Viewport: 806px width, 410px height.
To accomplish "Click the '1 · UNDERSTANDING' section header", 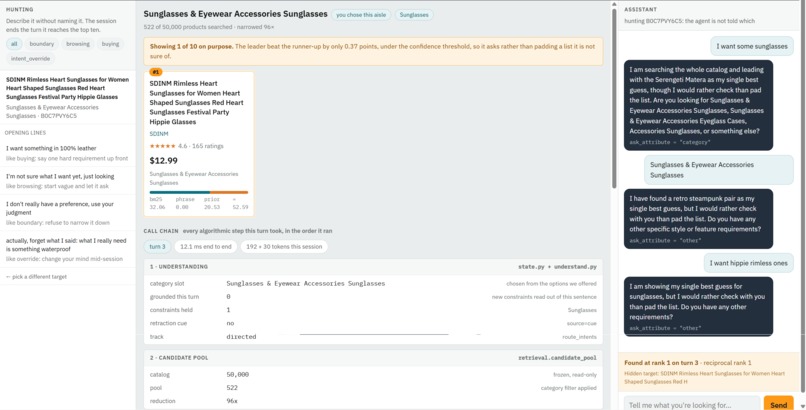I will tap(373, 267).
